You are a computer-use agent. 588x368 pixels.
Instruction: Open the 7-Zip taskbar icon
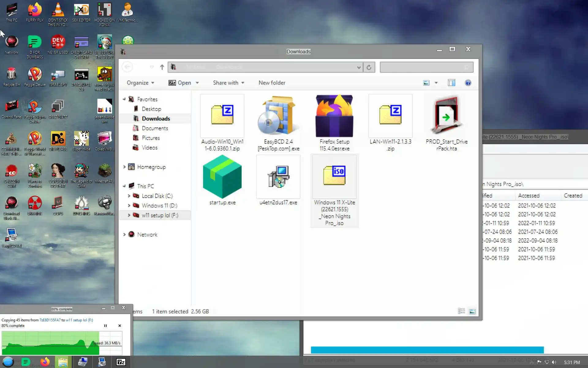[121, 362]
